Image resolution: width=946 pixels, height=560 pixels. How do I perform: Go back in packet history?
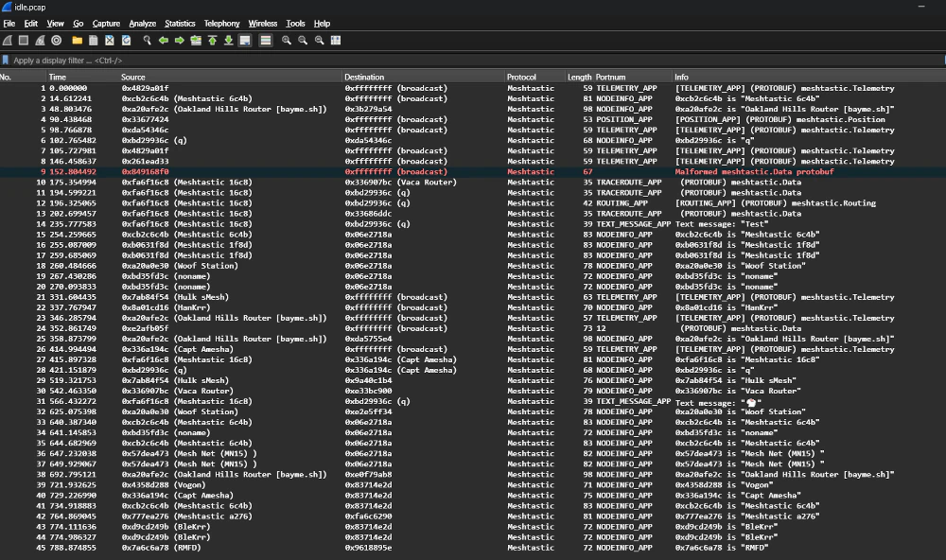(x=163, y=41)
